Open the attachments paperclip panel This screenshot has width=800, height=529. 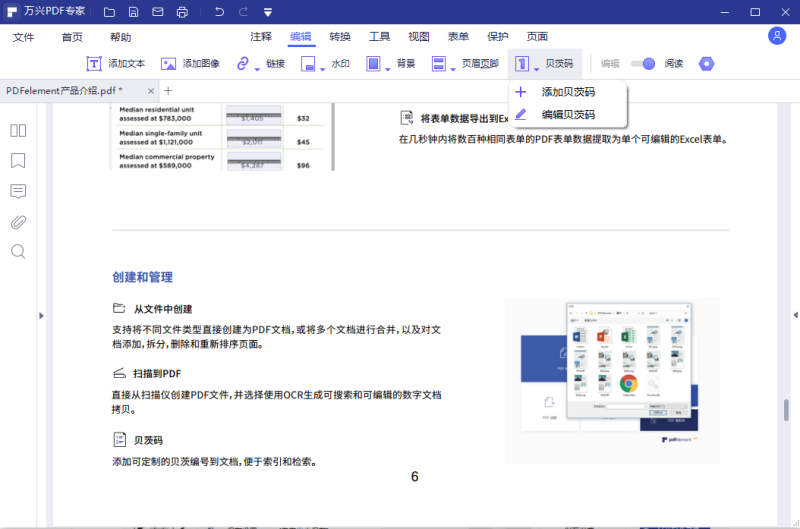[x=18, y=222]
